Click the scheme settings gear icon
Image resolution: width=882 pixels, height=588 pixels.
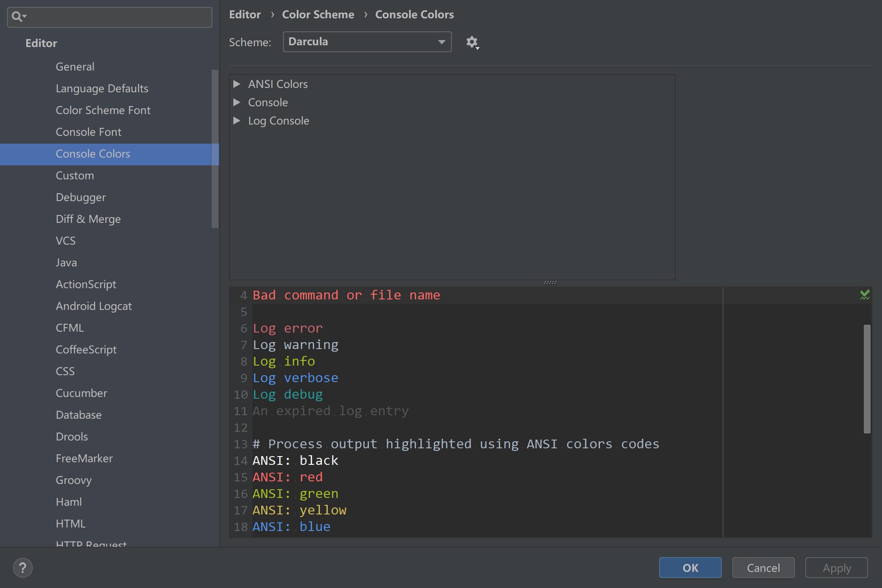[472, 42]
